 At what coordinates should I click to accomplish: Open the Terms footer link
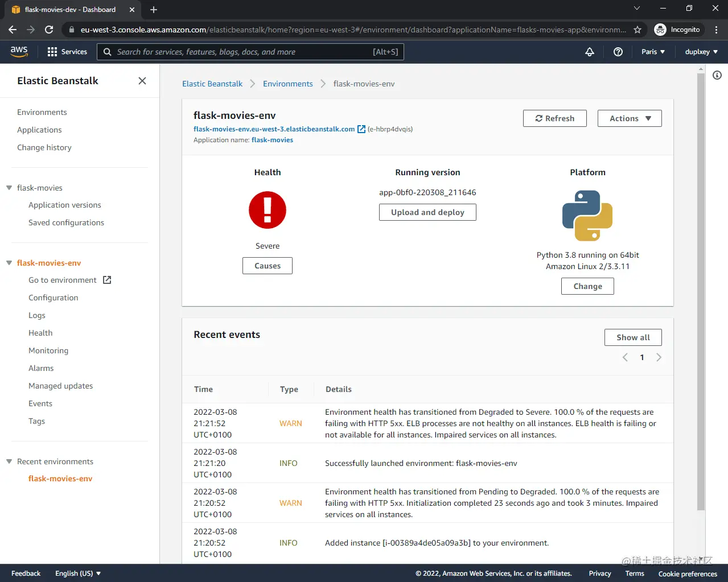pyautogui.click(x=635, y=573)
